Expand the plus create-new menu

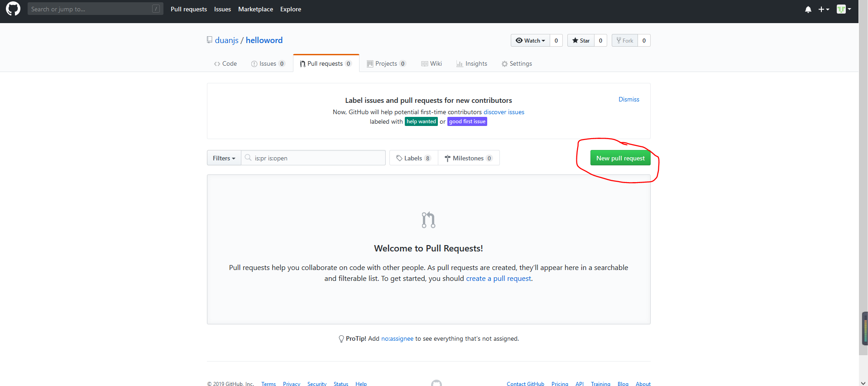coord(824,9)
